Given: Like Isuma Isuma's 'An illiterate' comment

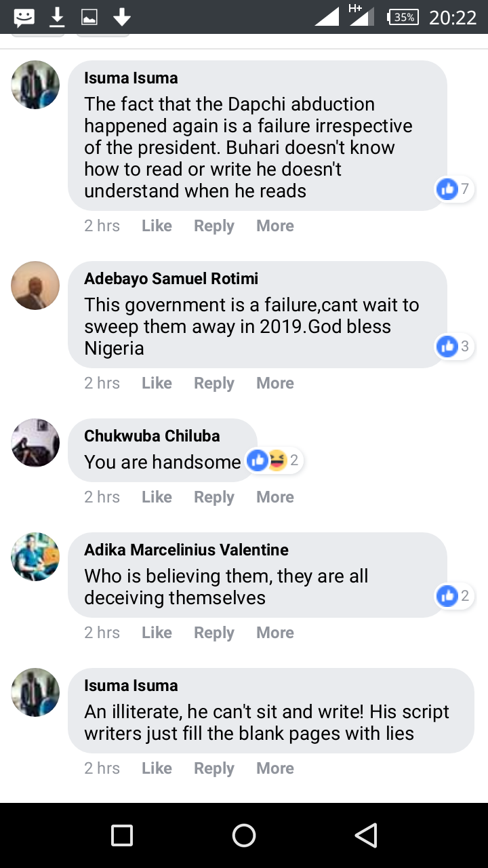Looking at the screenshot, I should pos(157,768).
